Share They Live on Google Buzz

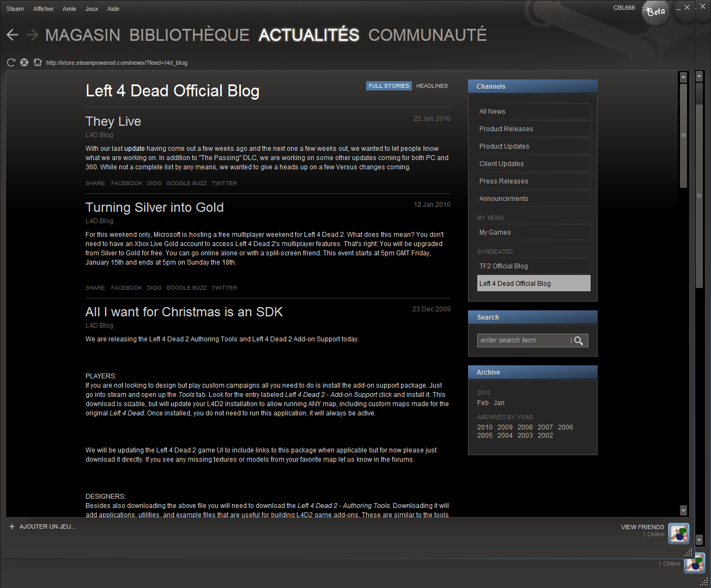186,183
